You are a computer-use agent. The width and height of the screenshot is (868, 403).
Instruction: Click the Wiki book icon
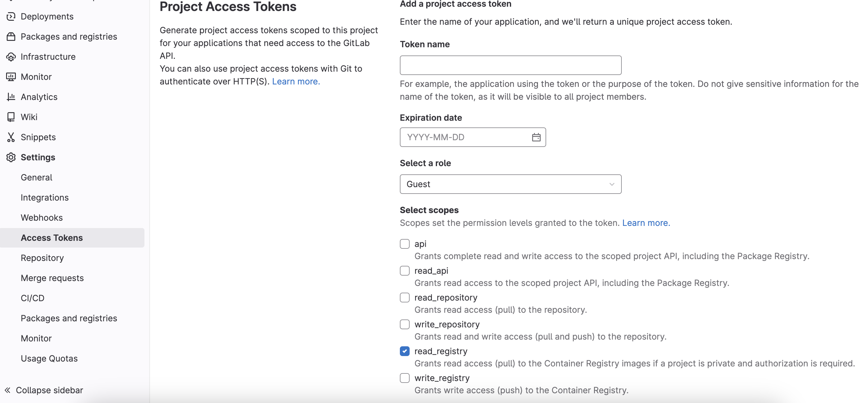click(11, 117)
